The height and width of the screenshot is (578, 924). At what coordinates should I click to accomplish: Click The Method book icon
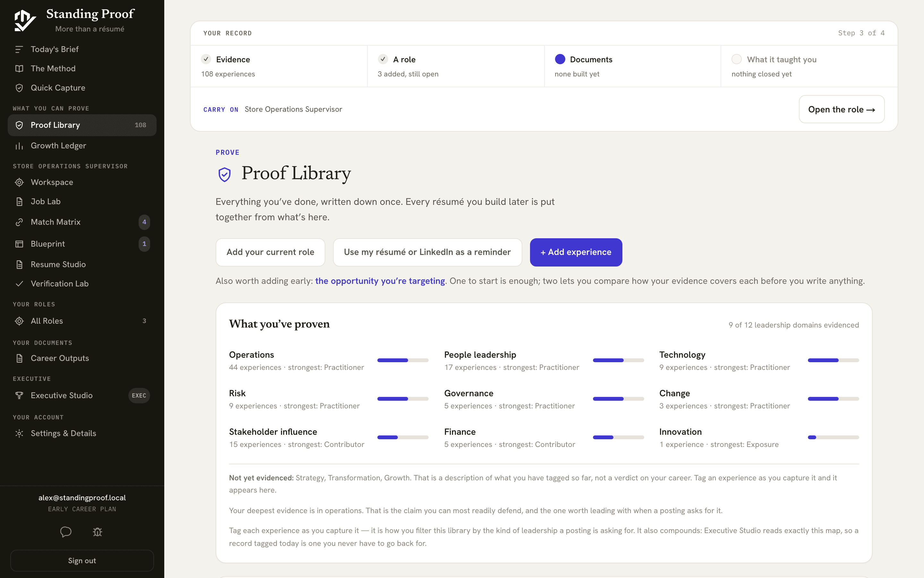[x=19, y=68]
